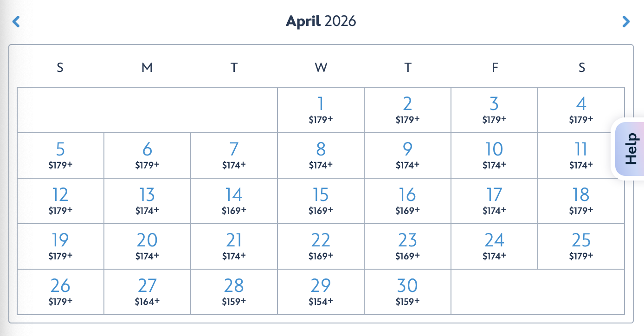Pick April 22 at $169+
The width and height of the screenshot is (644, 336).
click(321, 246)
